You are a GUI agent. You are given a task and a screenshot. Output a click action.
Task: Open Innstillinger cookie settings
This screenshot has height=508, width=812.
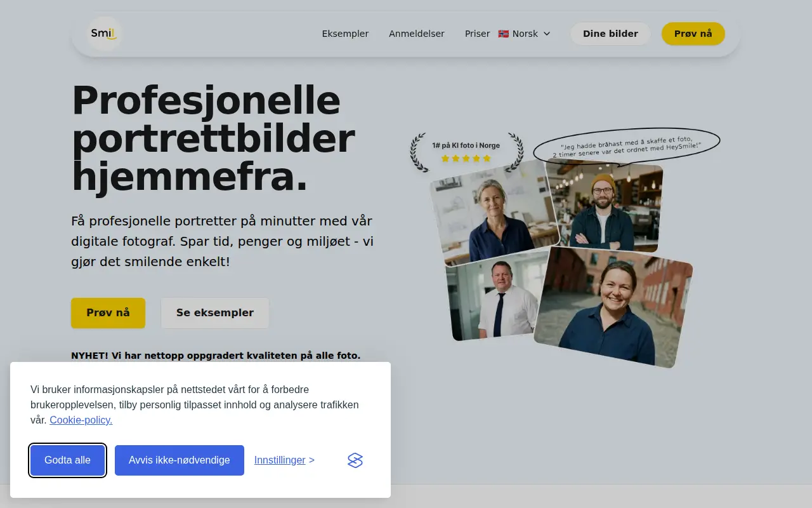click(x=284, y=460)
